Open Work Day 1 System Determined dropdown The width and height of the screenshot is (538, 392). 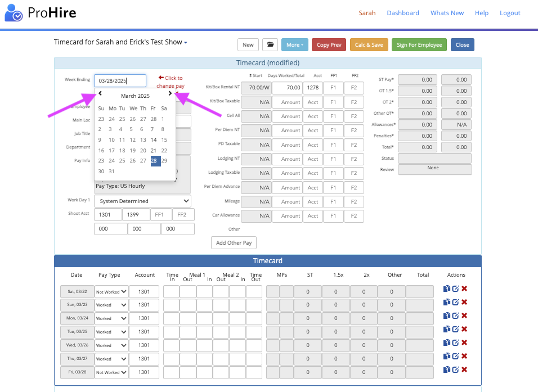pos(142,201)
